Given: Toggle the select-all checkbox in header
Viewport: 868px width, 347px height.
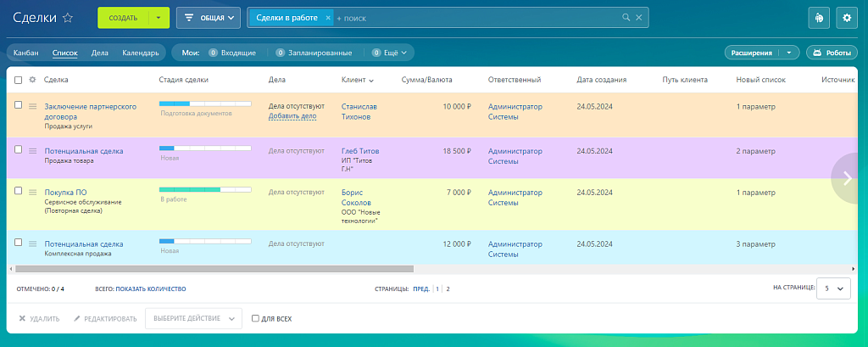Looking at the screenshot, I should tap(19, 80).
